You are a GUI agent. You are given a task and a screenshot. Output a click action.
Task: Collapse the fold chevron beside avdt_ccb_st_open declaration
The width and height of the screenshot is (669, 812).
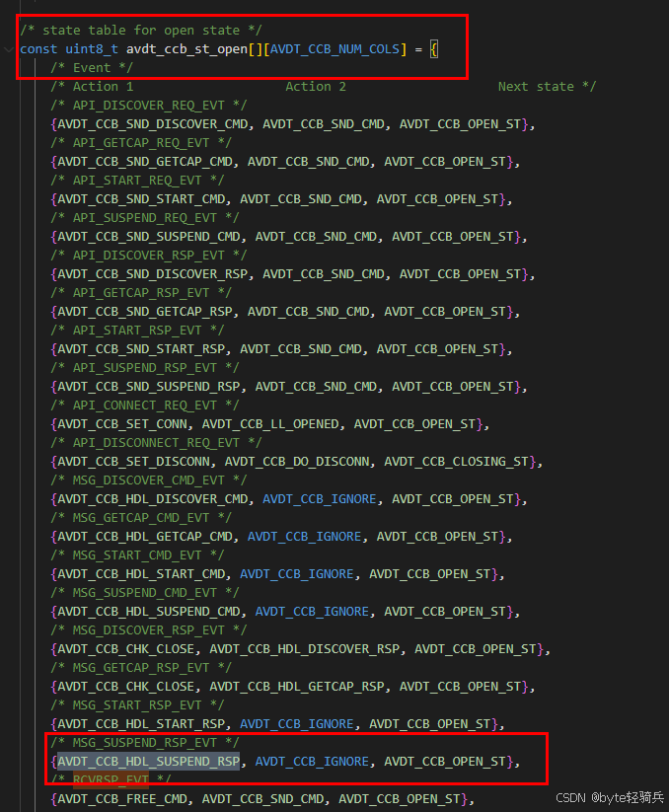pos(9,49)
